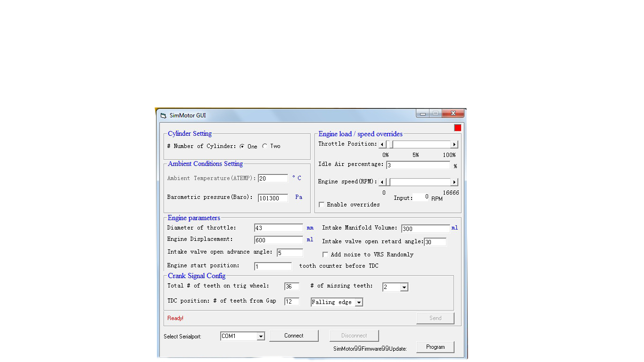
Task: Click the red status indicator square
Action: click(x=458, y=128)
